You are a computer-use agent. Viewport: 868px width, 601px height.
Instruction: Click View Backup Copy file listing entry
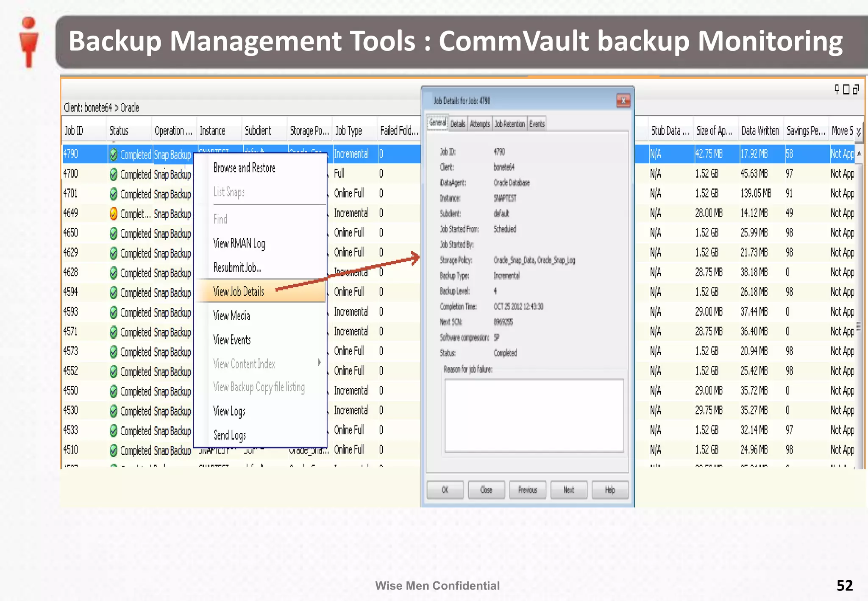point(259,387)
